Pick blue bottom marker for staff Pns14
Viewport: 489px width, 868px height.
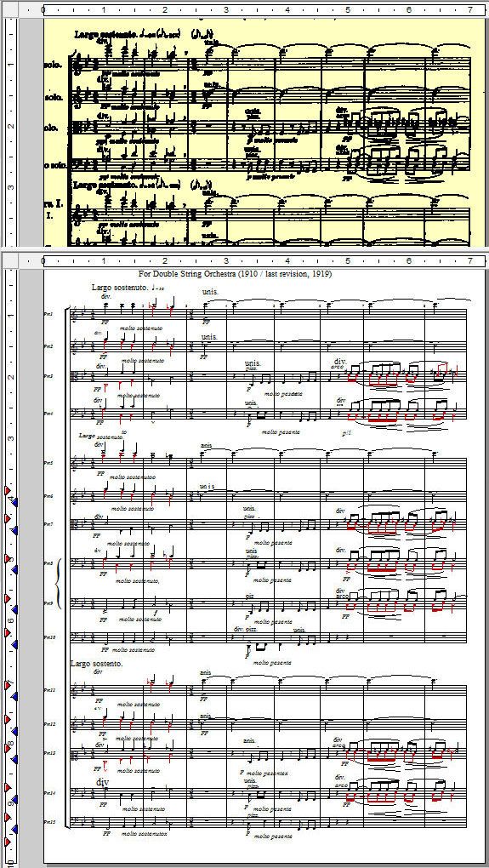(x=15, y=799)
